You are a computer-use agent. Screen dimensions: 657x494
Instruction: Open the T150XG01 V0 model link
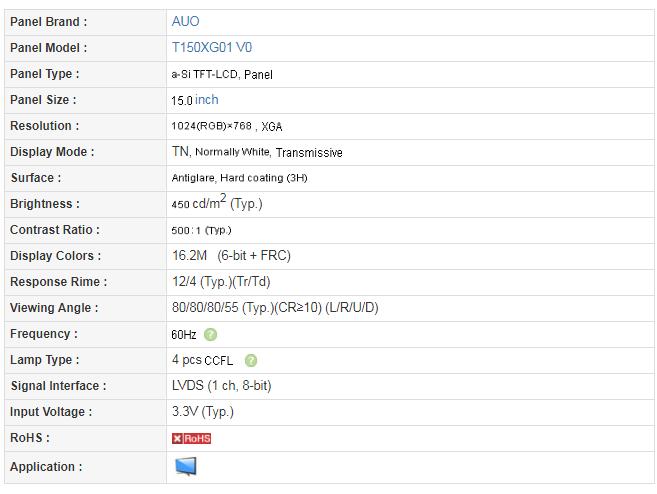[x=212, y=47]
